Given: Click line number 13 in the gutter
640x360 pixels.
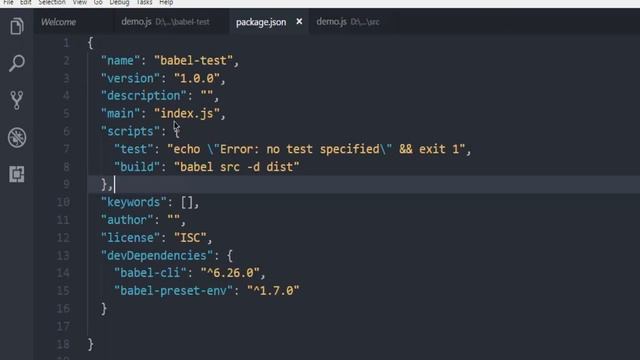Looking at the screenshot, I should [63, 256].
